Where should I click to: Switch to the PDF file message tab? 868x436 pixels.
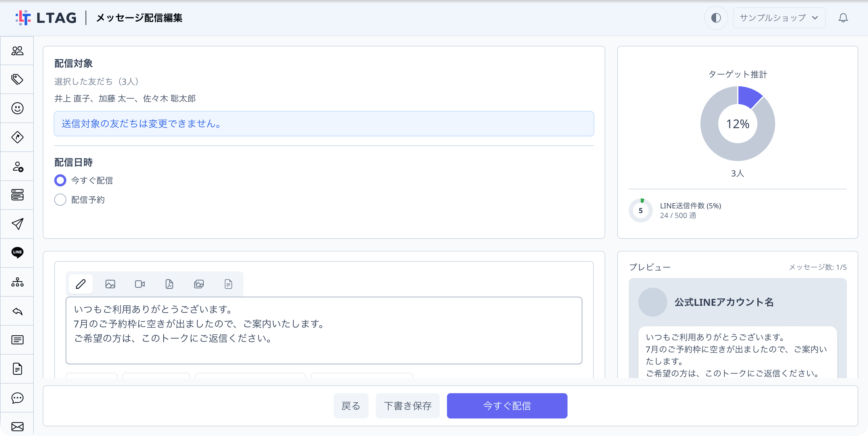click(169, 284)
